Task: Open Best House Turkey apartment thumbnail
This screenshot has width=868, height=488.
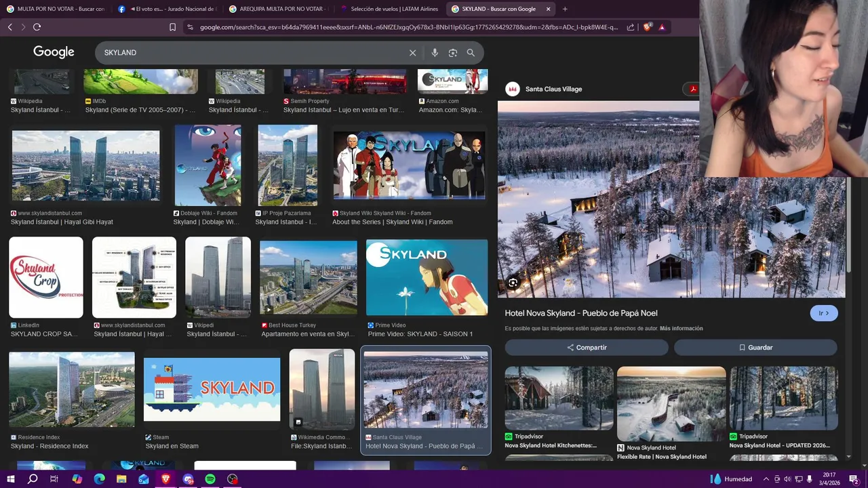Action: pos(309,277)
